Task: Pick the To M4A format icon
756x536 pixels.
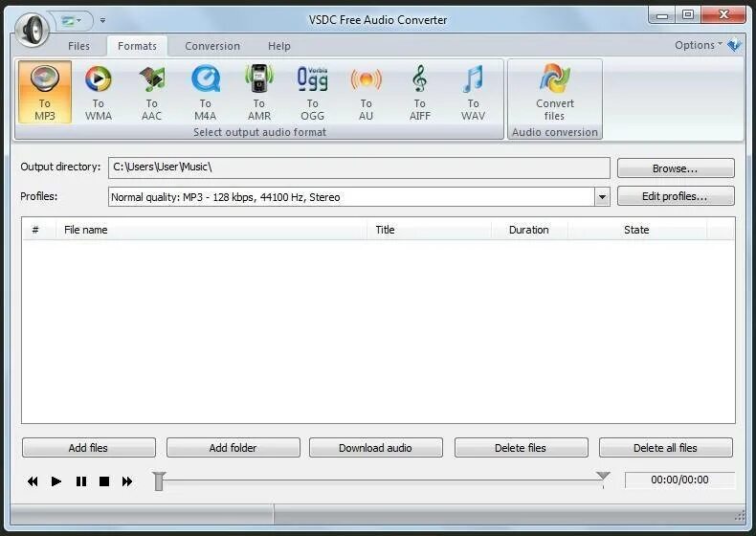Action: click(x=206, y=93)
